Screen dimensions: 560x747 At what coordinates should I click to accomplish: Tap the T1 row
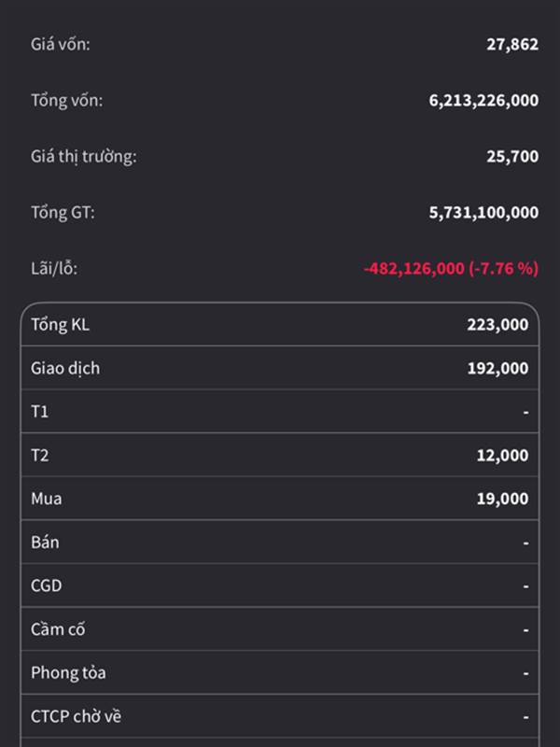[280, 411]
